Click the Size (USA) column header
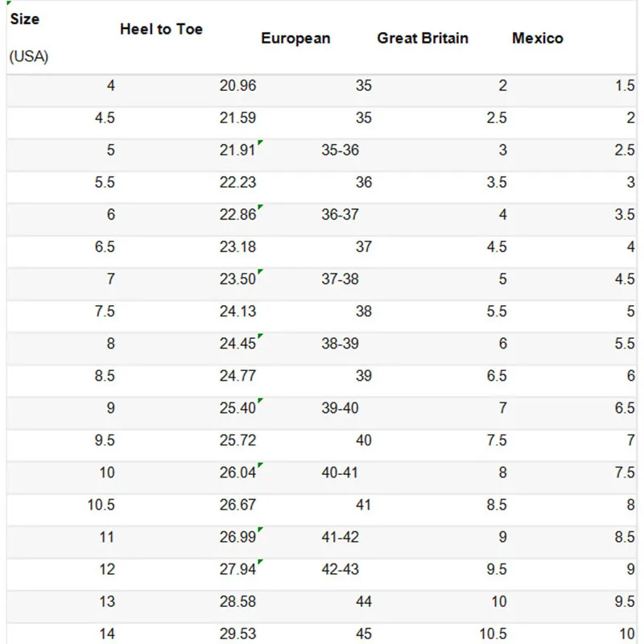The image size is (644, 644). tap(29, 37)
